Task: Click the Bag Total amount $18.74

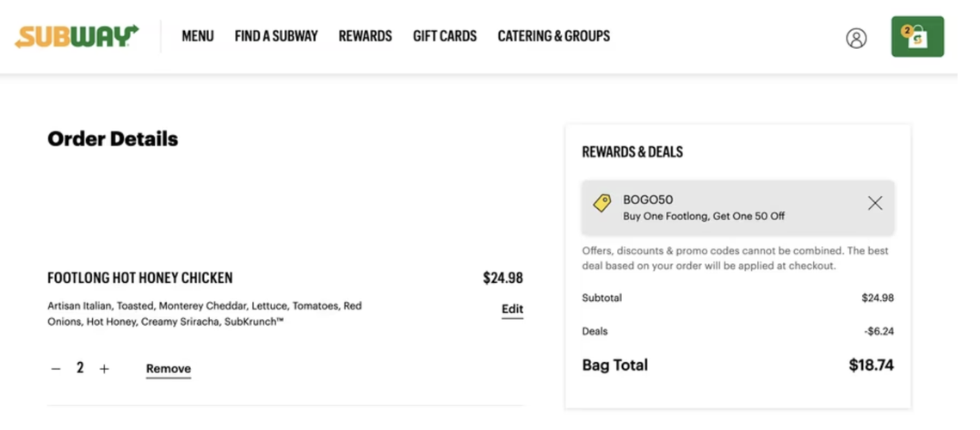Action: click(872, 365)
